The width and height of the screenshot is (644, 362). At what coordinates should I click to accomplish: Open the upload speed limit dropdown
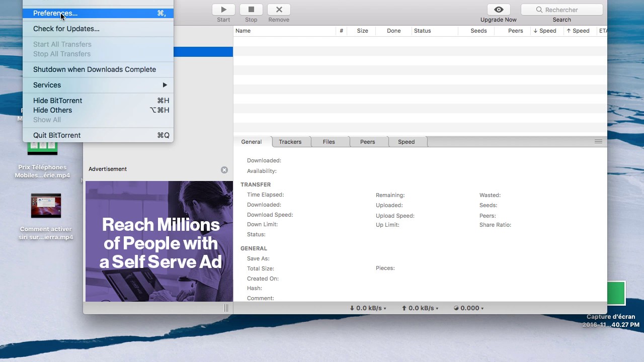[420, 308]
